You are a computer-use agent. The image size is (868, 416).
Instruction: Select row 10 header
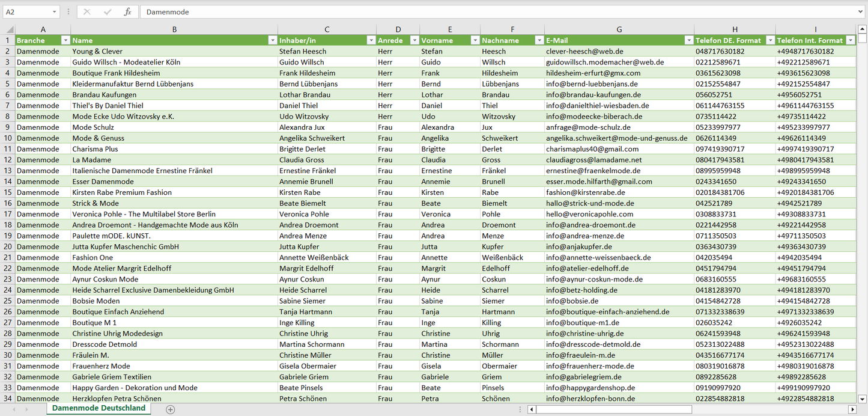pos(7,138)
